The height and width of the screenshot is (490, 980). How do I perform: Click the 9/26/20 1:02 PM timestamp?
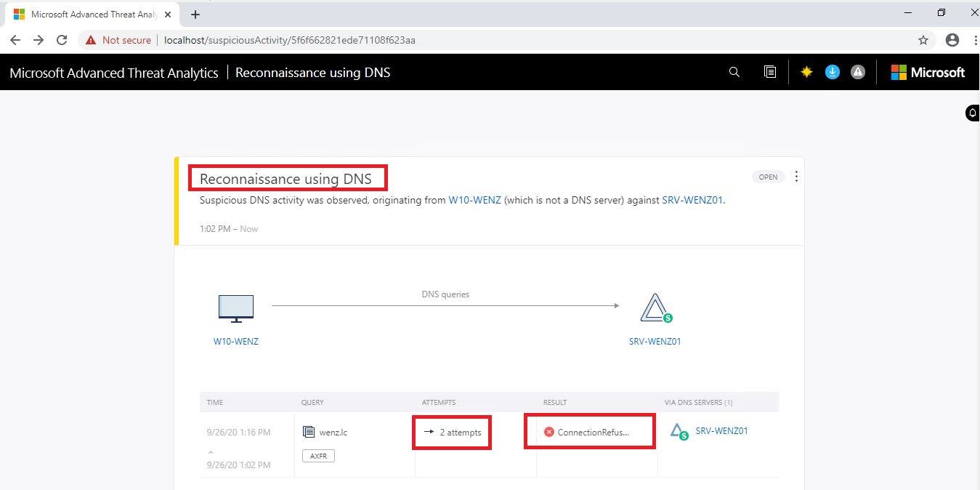238,465
